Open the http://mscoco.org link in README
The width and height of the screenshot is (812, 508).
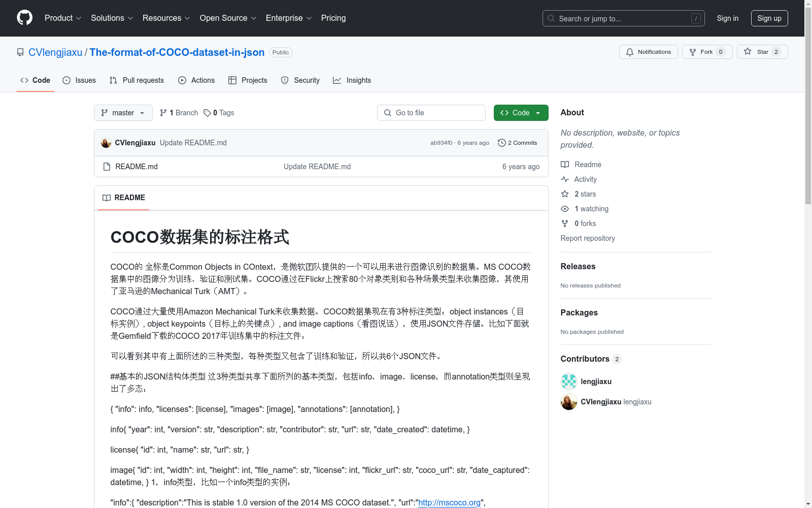tap(449, 502)
